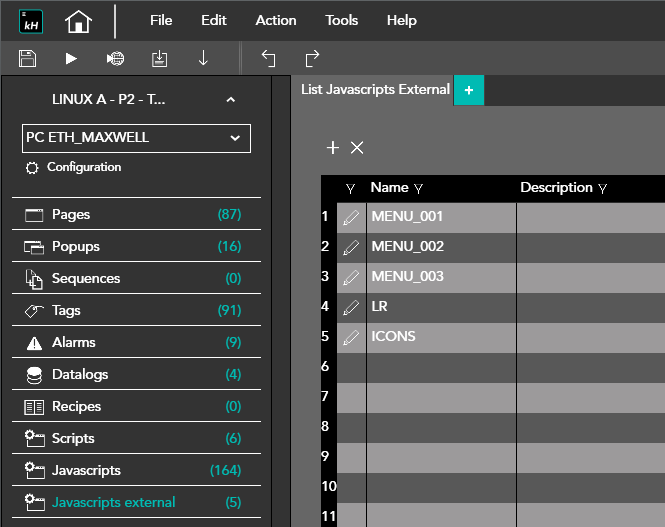This screenshot has width=665, height=527.
Task: Click the plus icon to add row
Action: tap(333, 148)
